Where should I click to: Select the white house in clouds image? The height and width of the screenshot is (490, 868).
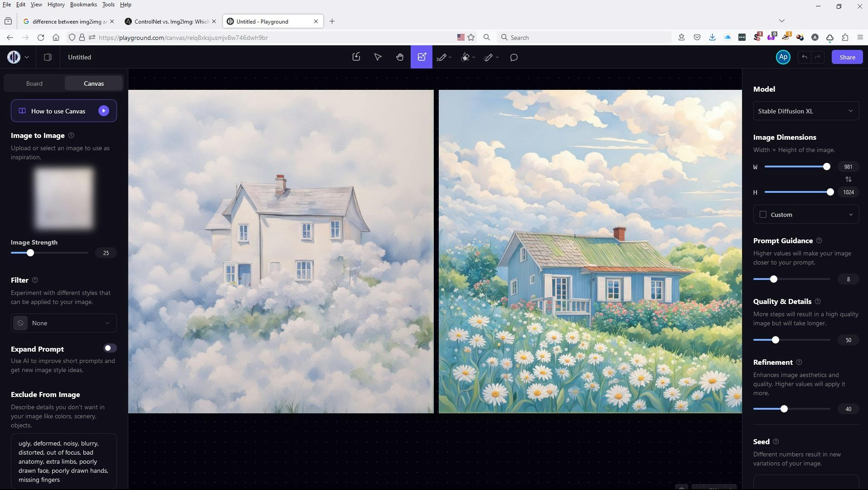(x=281, y=251)
